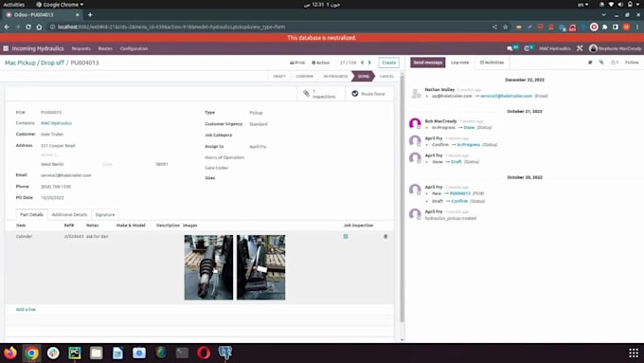Set status to Draft
This screenshot has width=644, height=363.
click(x=279, y=77)
